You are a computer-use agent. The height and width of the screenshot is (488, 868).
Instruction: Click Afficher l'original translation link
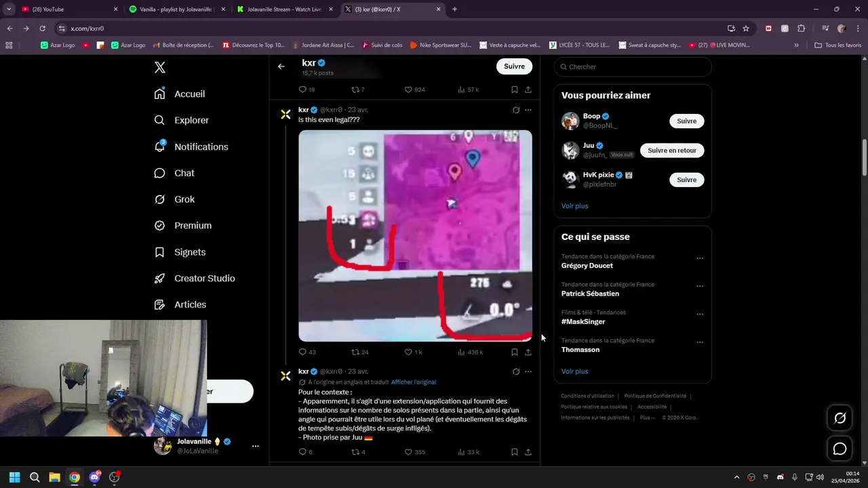(x=414, y=382)
